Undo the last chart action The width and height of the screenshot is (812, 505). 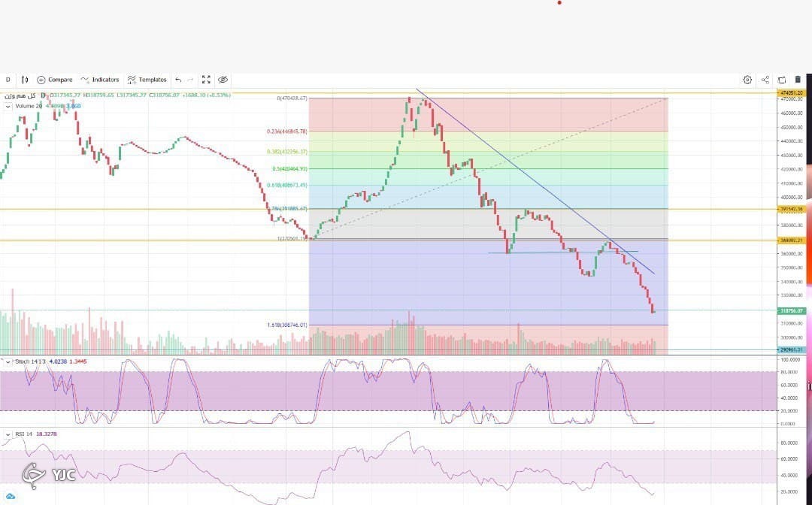[178, 80]
